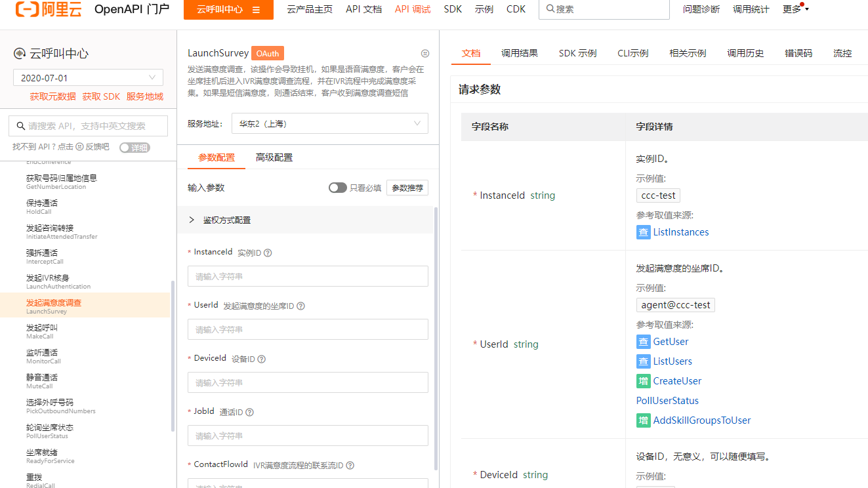868x488 pixels.
Task: Click the InstanceId input field
Action: pyautogui.click(x=308, y=276)
